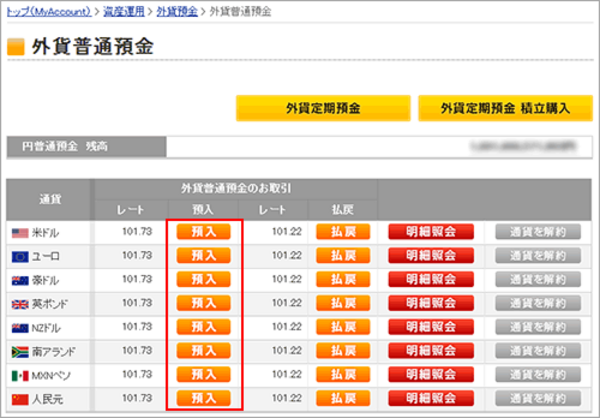Click the Australian flag icon for 豪ドル
Viewport: 600px width, 418px height.
pyautogui.click(x=22, y=279)
